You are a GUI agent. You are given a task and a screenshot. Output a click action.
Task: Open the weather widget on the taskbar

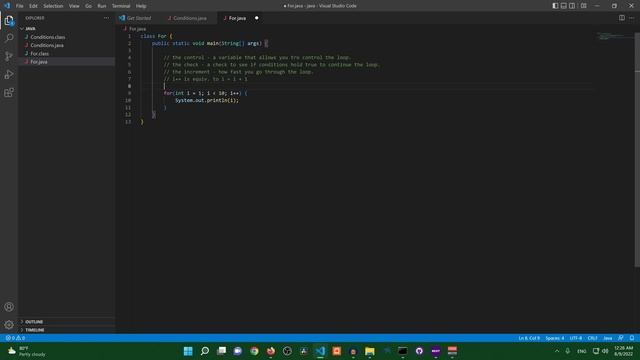pyautogui.click(x=26, y=351)
